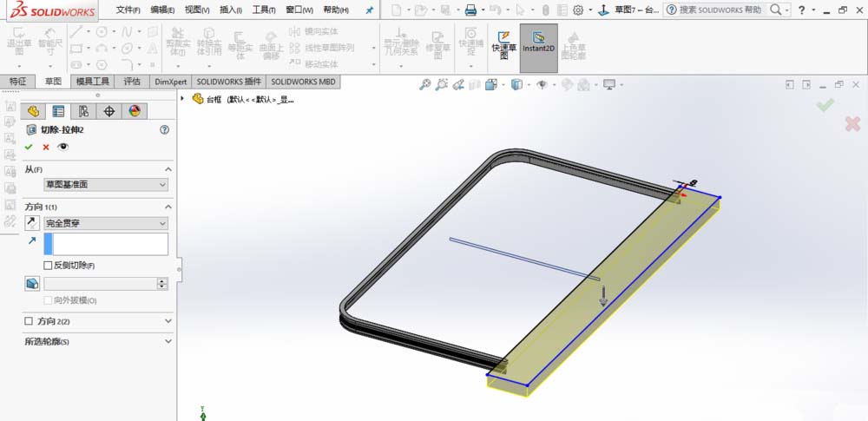Open the 草图基准面 start condition dropdown
868x421 pixels.
click(106, 185)
